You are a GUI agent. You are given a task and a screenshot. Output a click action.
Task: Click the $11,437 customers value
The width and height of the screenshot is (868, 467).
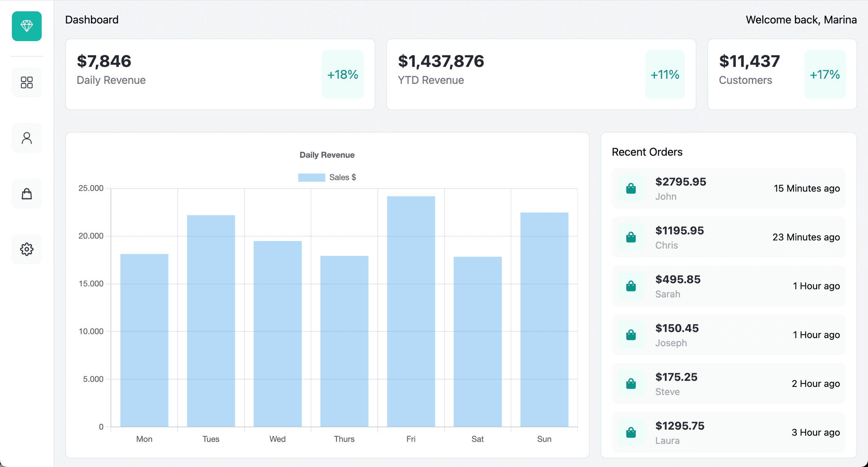749,61
